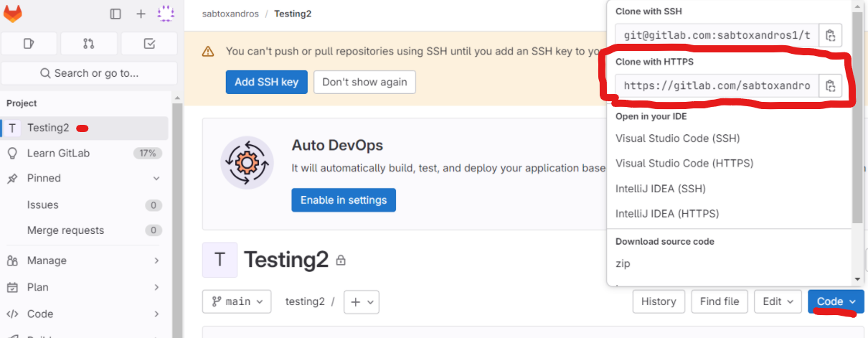Click the Learn GitLab 17% badge
This screenshot has height=338, width=868.
click(x=148, y=153)
